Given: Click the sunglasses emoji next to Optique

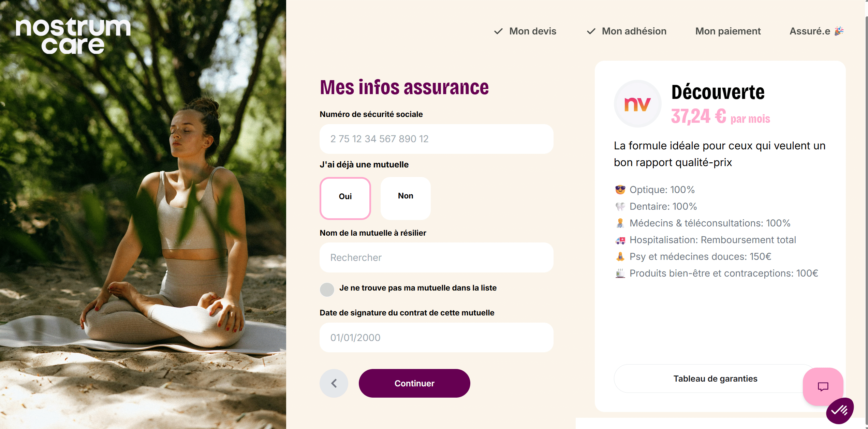Looking at the screenshot, I should (x=620, y=190).
